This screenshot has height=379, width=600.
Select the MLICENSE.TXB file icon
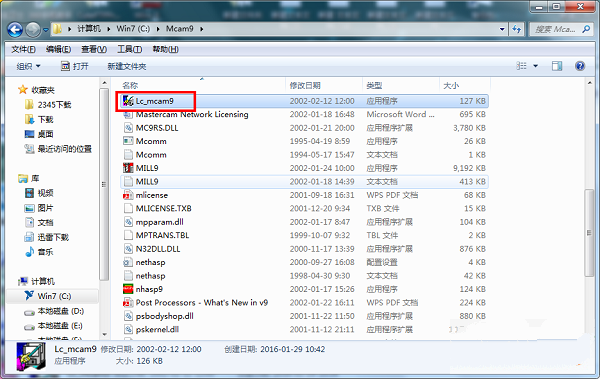click(x=128, y=209)
